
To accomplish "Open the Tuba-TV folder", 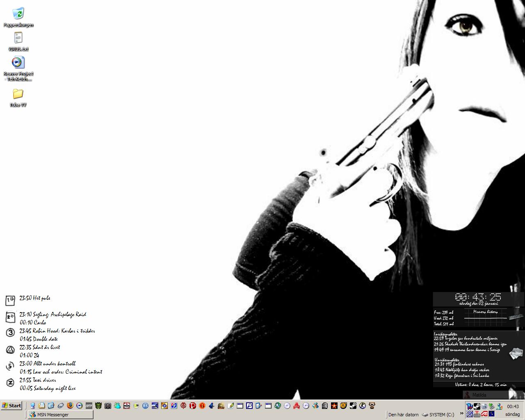I will [18, 94].
